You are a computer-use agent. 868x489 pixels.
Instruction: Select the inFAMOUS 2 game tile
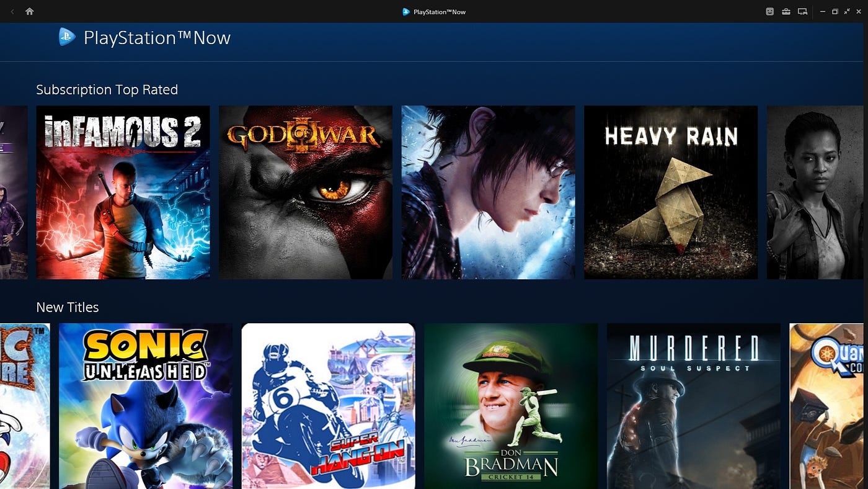click(x=123, y=192)
